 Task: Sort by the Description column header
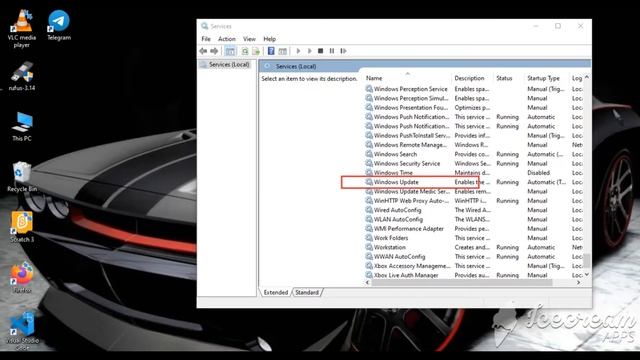coord(473,78)
